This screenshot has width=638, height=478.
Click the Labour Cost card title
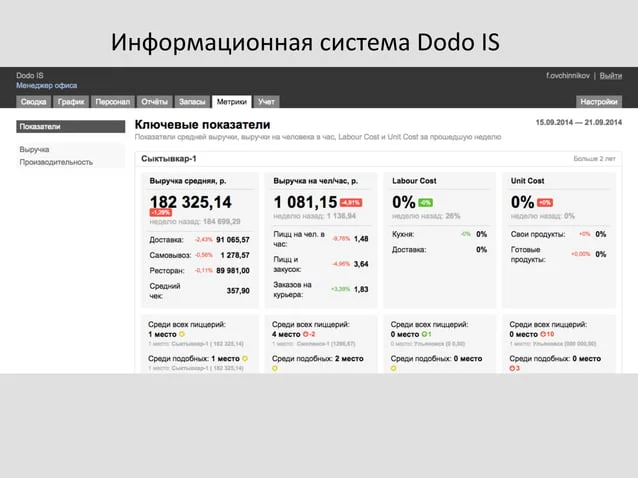click(414, 181)
